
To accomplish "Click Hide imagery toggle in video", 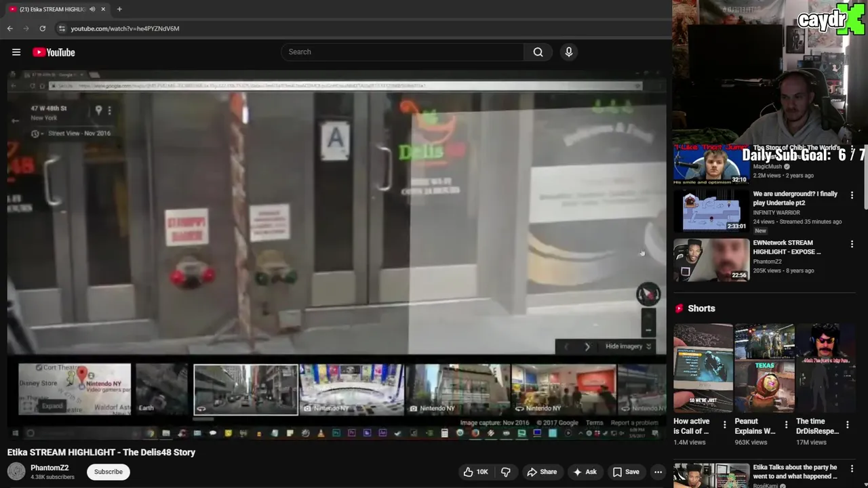I will tap(628, 346).
